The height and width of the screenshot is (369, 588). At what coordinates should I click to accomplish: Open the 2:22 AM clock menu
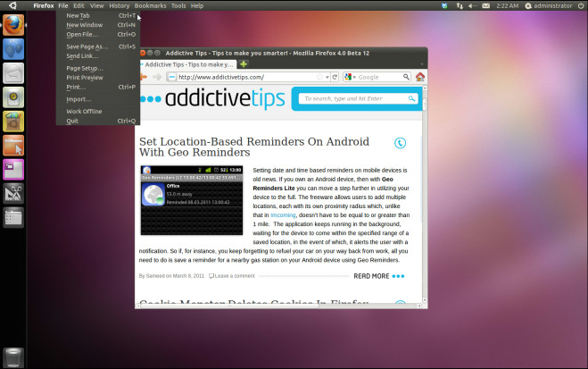(508, 5)
